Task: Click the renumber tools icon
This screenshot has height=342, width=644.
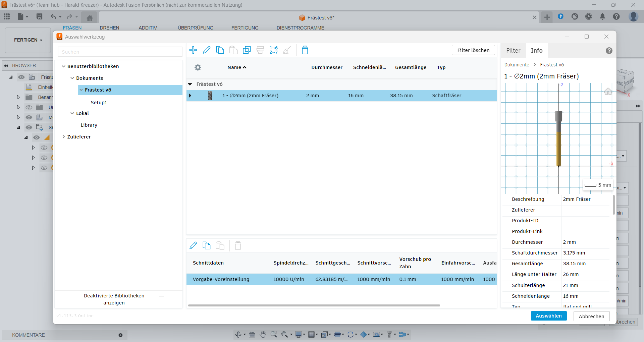Action: pyautogui.click(x=274, y=50)
